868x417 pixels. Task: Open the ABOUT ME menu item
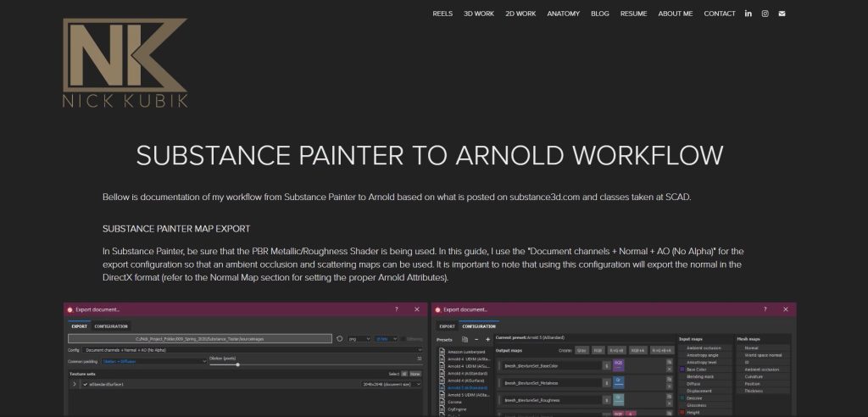(x=676, y=14)
